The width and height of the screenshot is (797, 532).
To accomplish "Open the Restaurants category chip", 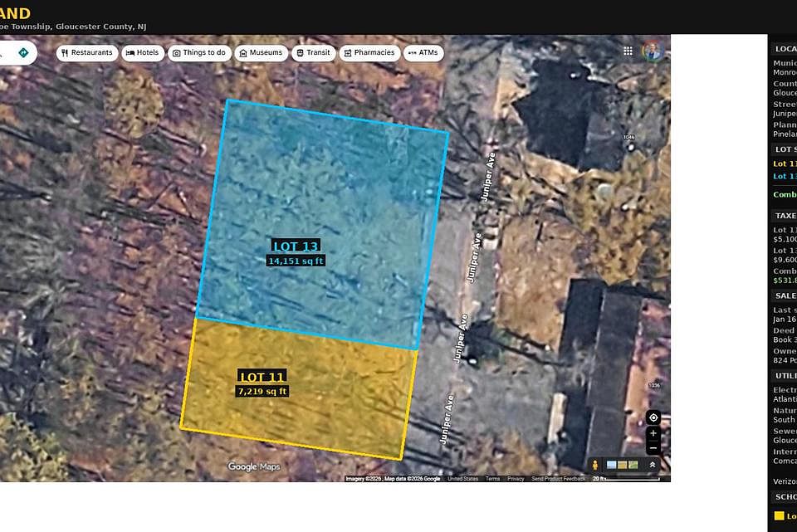I will [87, 53].
